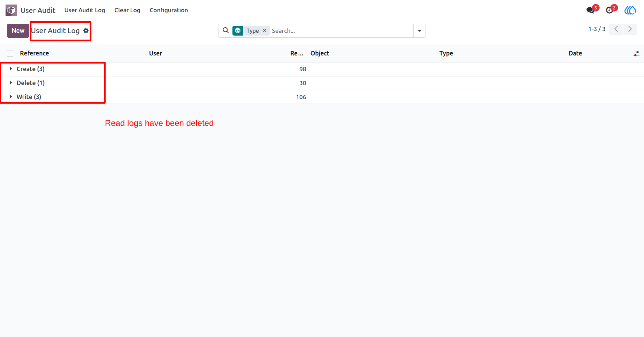Sort by the Re... column header
This screenshot has height=337, width=644.
pyautogui.click(x=297, y=53)
